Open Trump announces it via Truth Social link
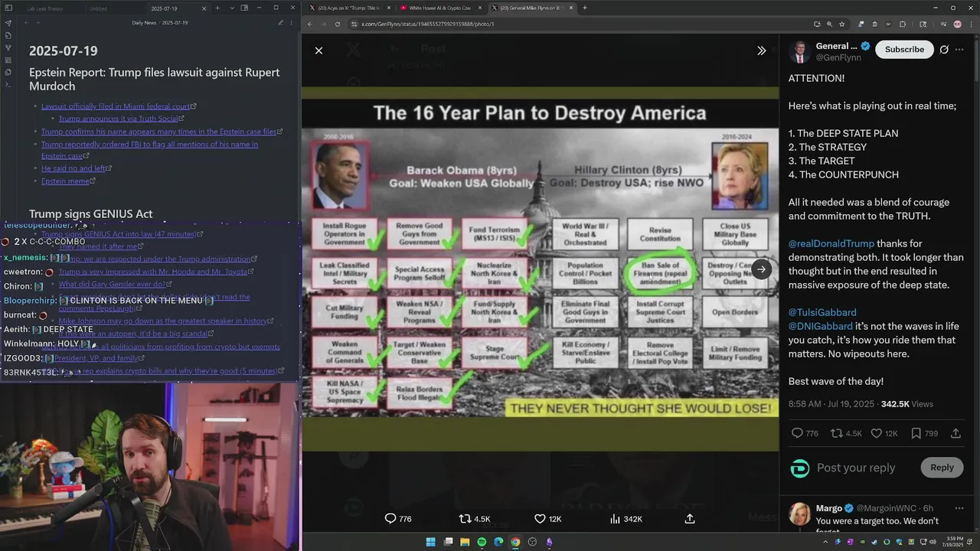This screenshot has width=980, height=551. tap(118, 119)
